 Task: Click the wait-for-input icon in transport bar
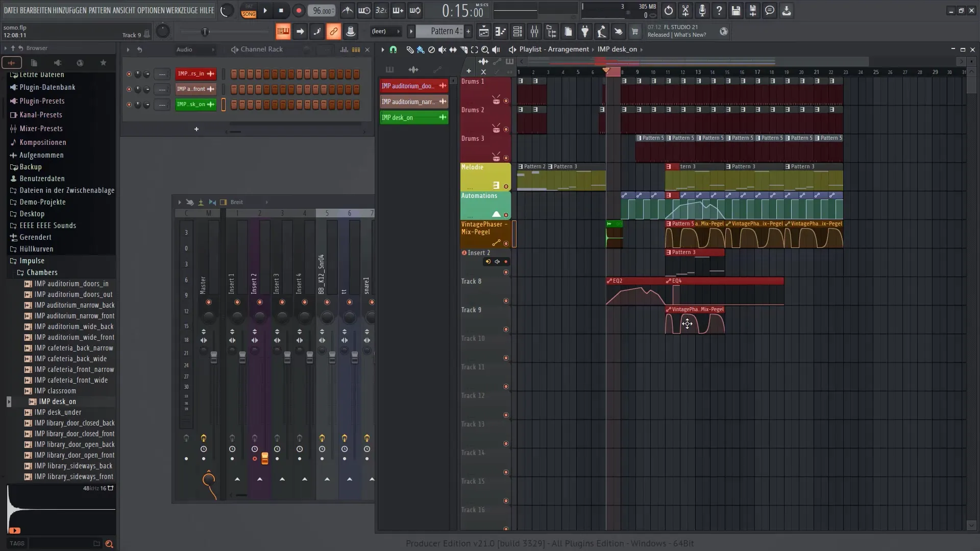pos(364,10)
